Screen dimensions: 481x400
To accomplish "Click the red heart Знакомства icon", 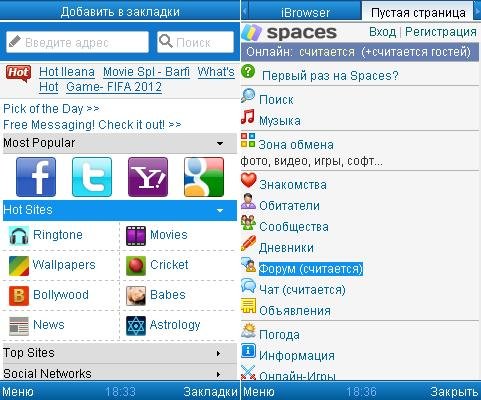I will 249,180.
